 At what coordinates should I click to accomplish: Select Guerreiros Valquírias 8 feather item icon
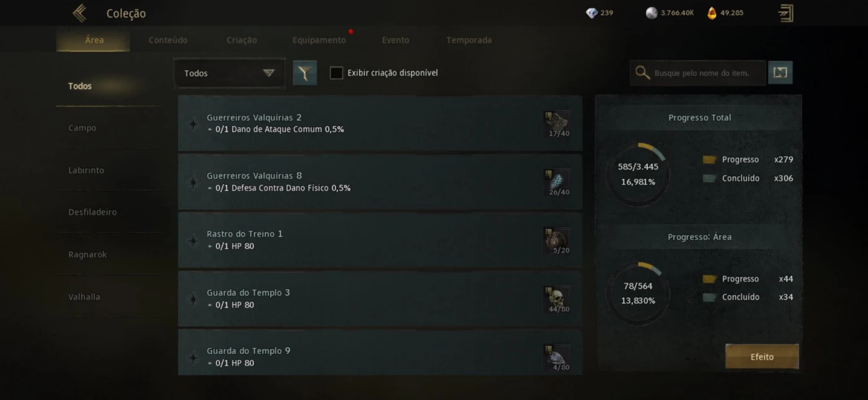coord(557,183)
